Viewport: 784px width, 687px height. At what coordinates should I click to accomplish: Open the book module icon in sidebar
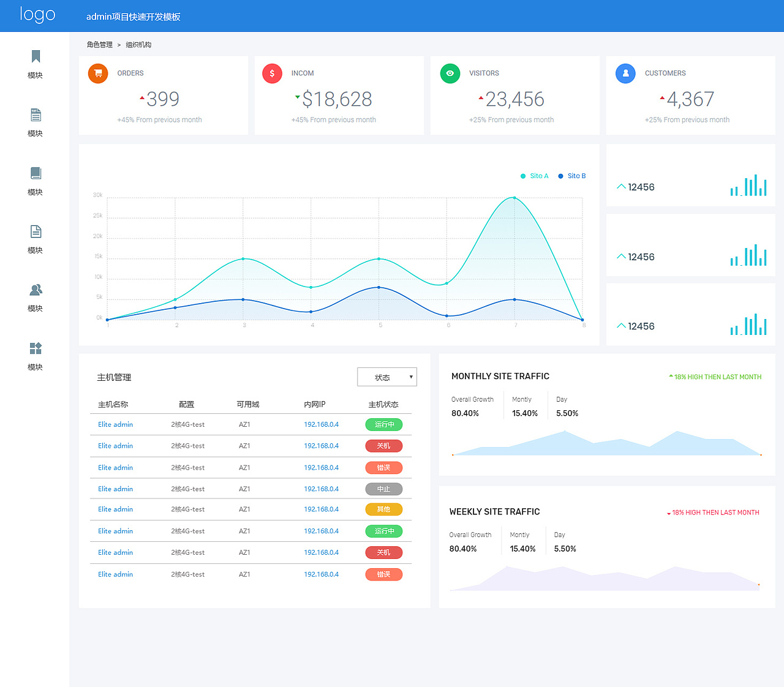pyautogui.click(x=36, y=173)
